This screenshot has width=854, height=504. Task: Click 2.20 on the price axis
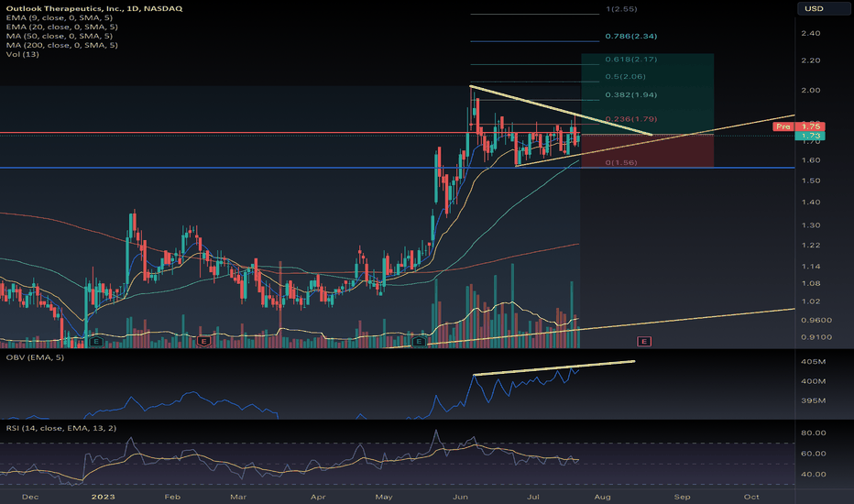point(811,60)
